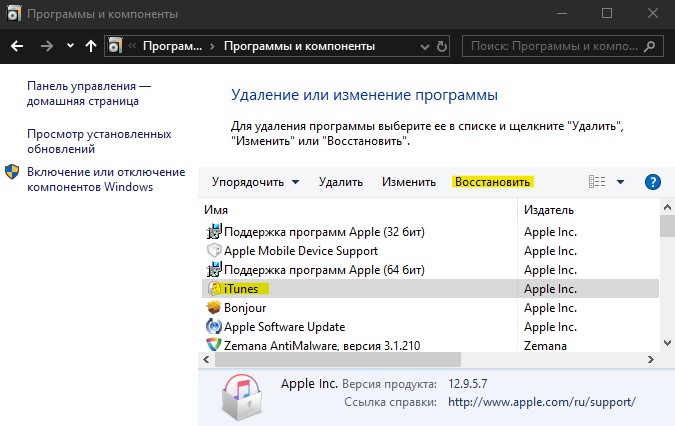
Task: Click the 'Изменить' toolbar button
Action: (409, 182)
